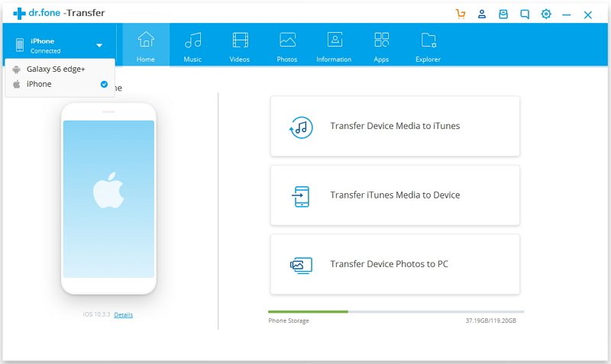Click the Connected status text

click(x=46, y=51)
